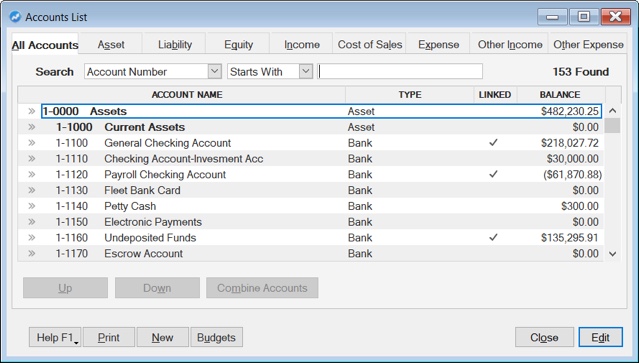Click zoom arrow beside Escrow Account
This screenshot has width=639, height=363.
click(x=31, y=253)
